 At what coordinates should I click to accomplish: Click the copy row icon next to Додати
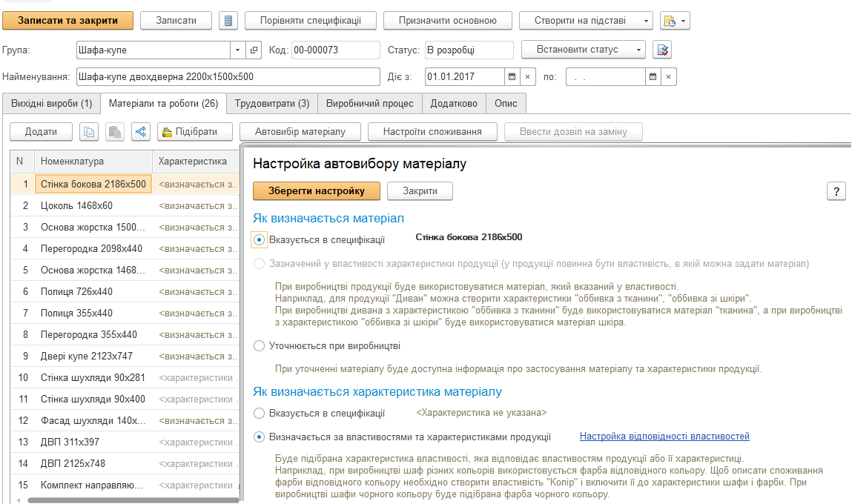[89, 132]
